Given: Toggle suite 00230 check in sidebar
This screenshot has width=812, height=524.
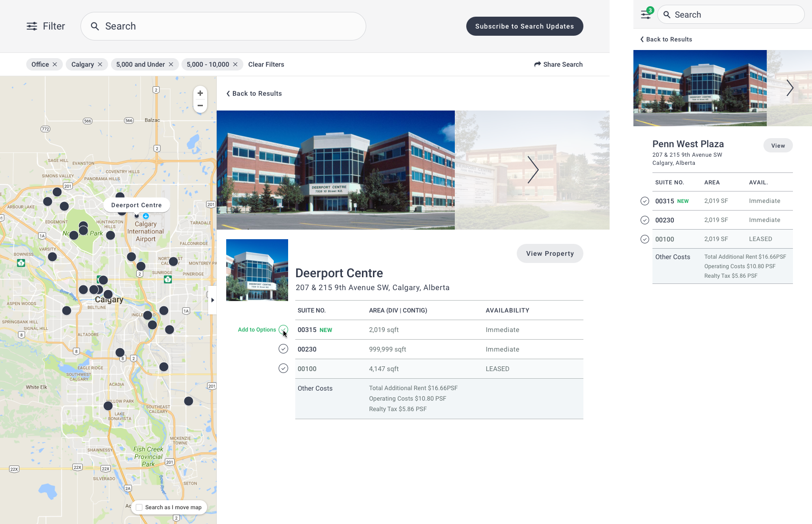Looking at the screenshot, I should [645, 220].
